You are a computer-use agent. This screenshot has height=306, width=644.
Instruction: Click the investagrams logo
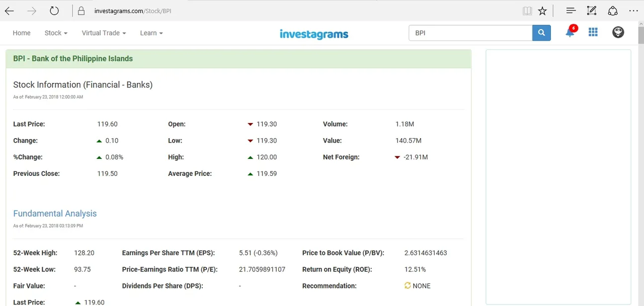314,34
